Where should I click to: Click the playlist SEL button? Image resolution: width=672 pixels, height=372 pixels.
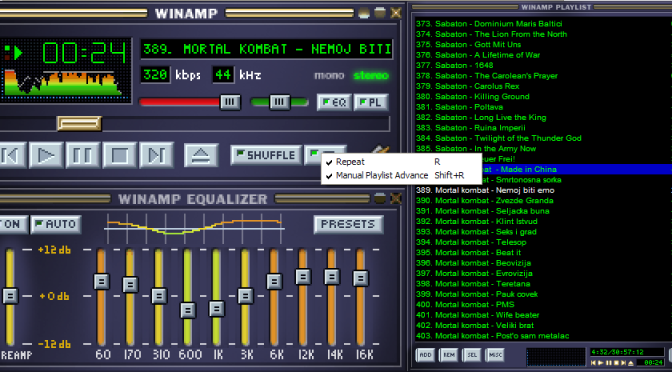click(x=471, y=355)
